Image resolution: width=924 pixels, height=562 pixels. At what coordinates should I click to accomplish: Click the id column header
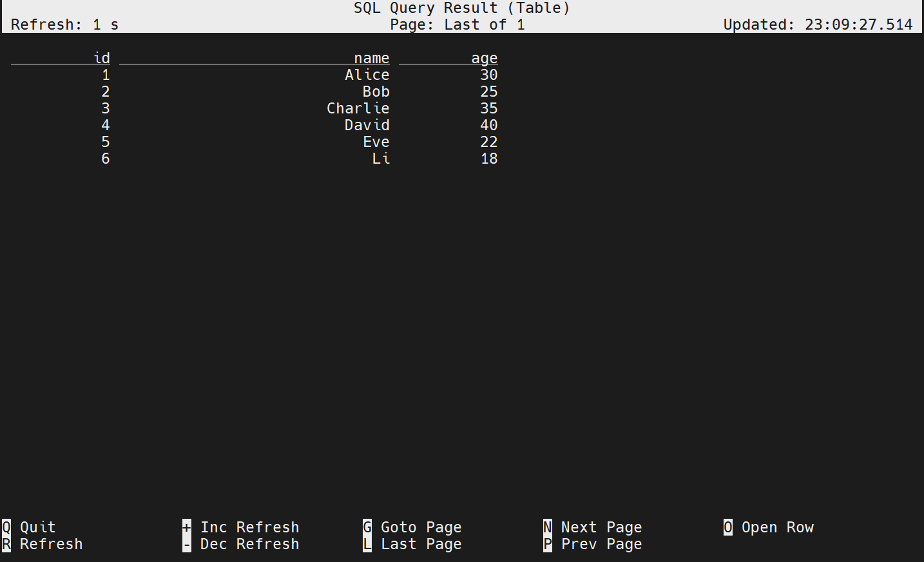pyautogui.click(x=102, y=58)
